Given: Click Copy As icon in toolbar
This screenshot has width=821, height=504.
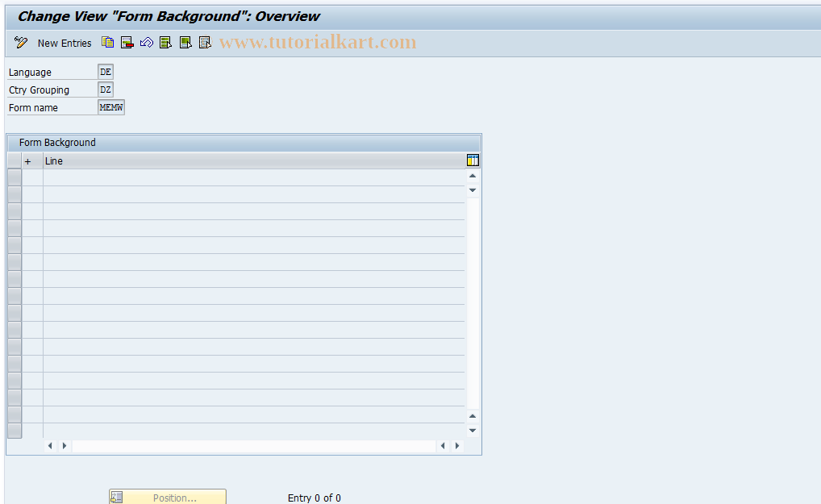Looking at the screenshot, I should 107,43.
